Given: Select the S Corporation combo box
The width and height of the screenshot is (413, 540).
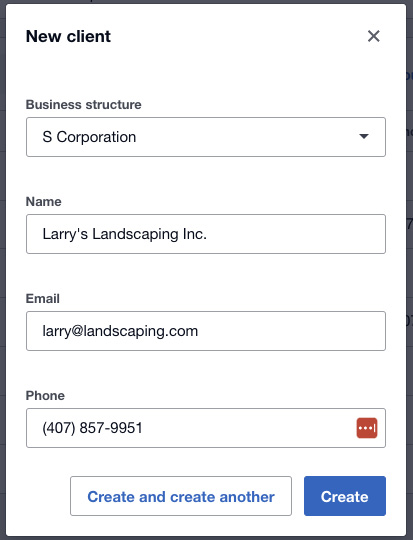Looking at the screenshot, I should [206, 137].
